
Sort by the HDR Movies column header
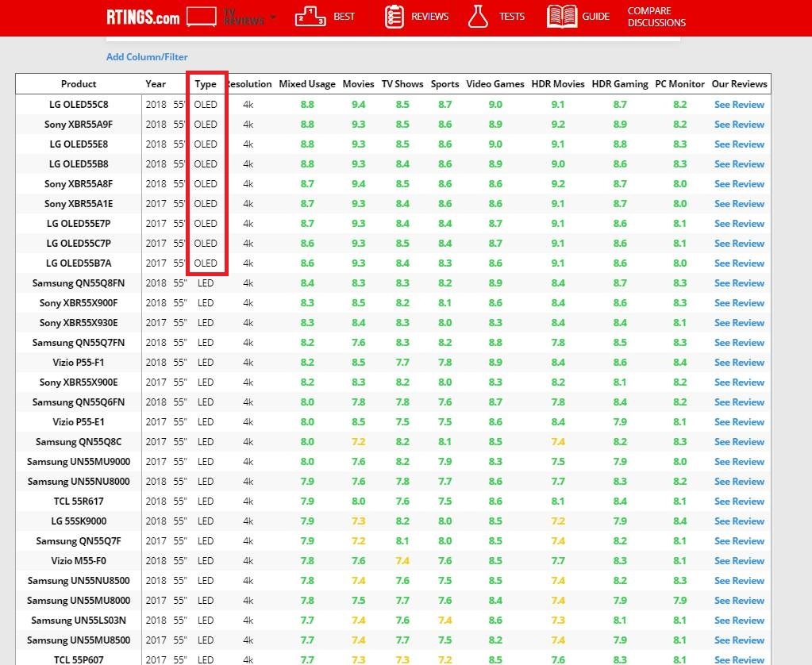pyautogui.click(x=558, y=84)
